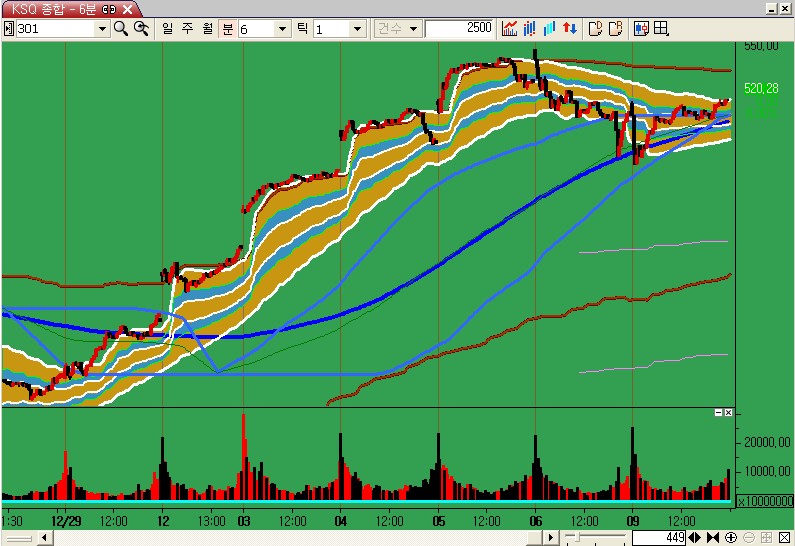This screenshot has height=546, width=795.
Task: Click the second magnifier icon with arrow
Action: (141, 28)
